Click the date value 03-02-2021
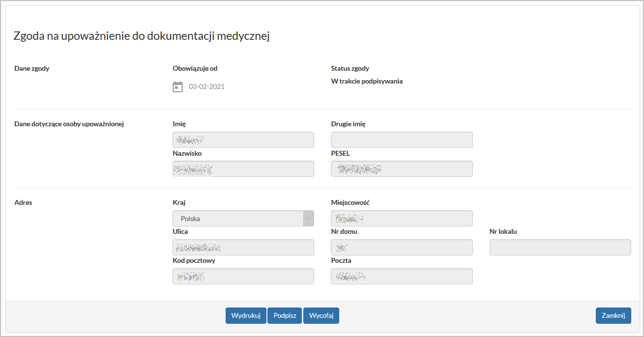The height and width of the screenshot is (337, 644). pyautogui.click(x=206, y=87)
